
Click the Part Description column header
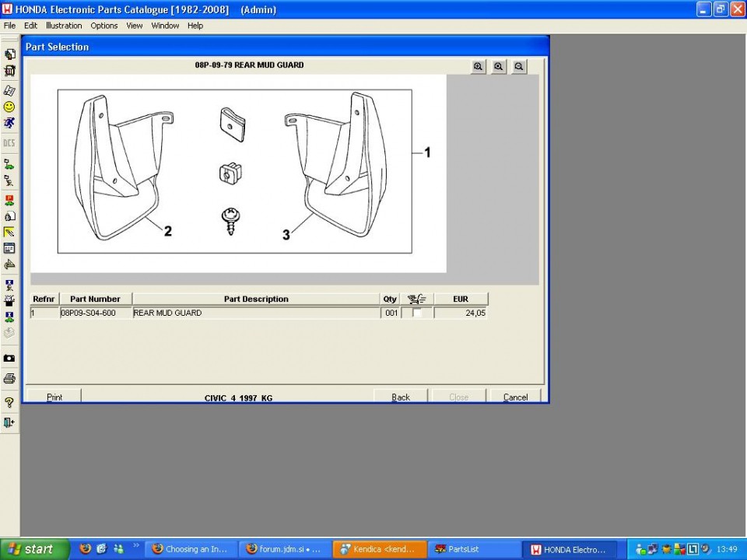click(256, 299)
